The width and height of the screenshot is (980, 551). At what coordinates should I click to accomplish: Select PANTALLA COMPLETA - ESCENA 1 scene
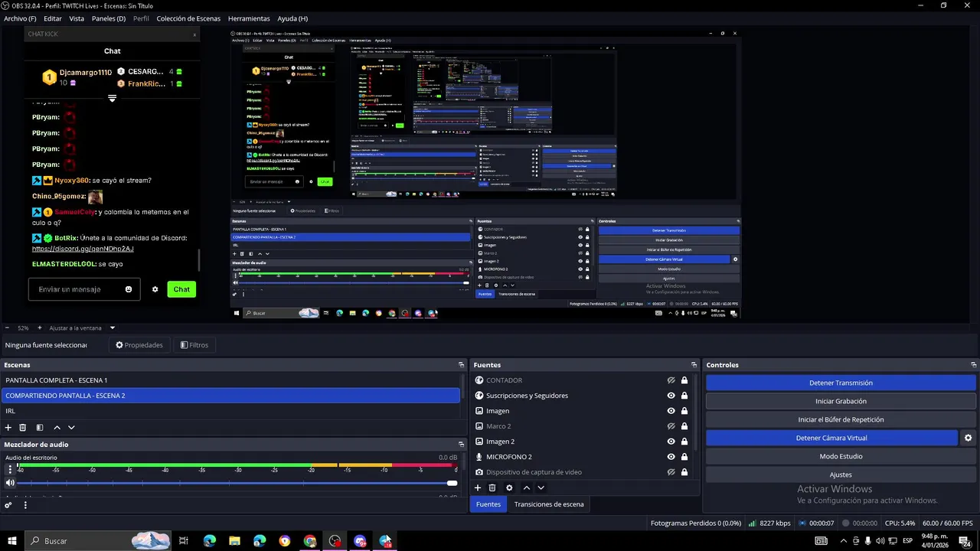coord(230,380)
